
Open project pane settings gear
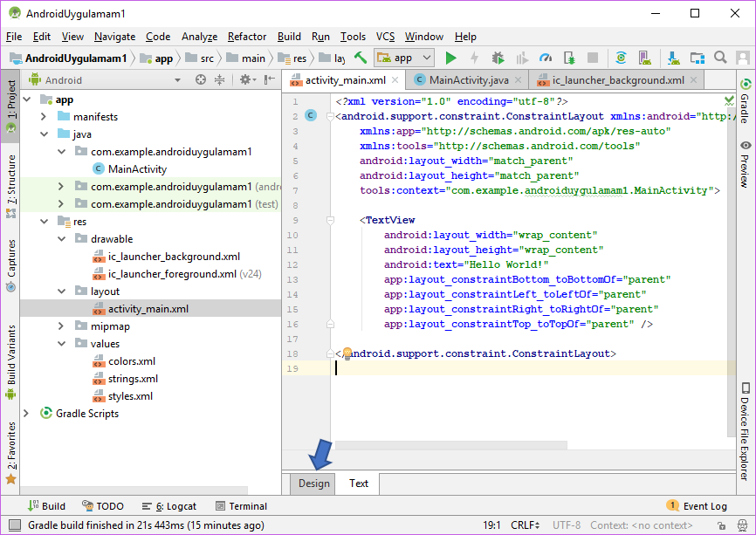pos(247,80)
